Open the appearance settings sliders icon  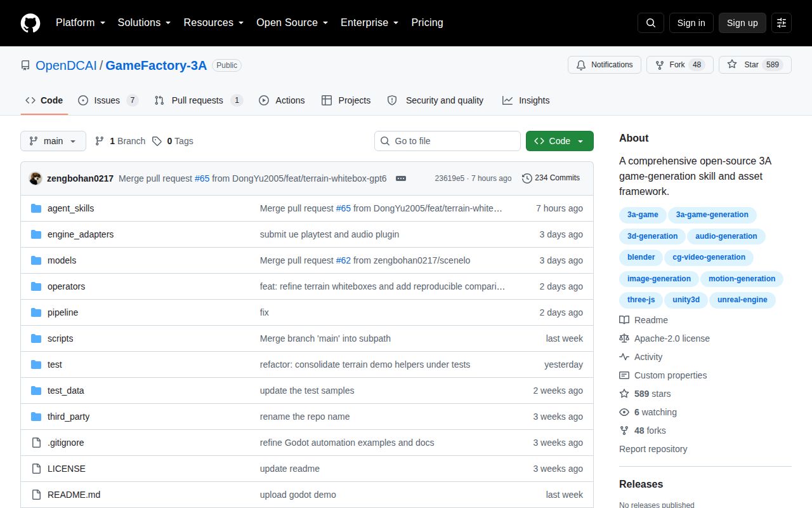[782, 23]
